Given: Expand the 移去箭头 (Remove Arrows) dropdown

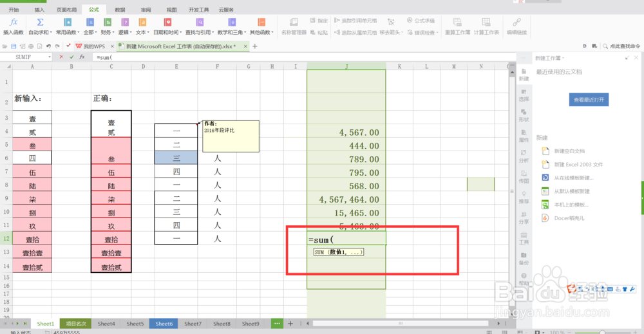Looking at the screenshot, I should point(402,32).
